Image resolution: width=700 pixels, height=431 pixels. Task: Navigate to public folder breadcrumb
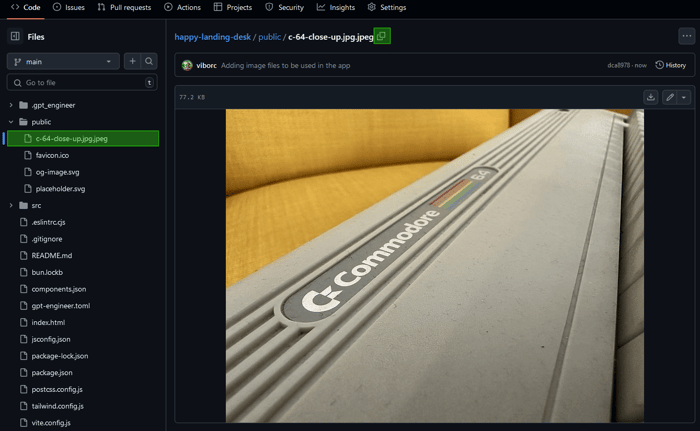coord(270,37)
